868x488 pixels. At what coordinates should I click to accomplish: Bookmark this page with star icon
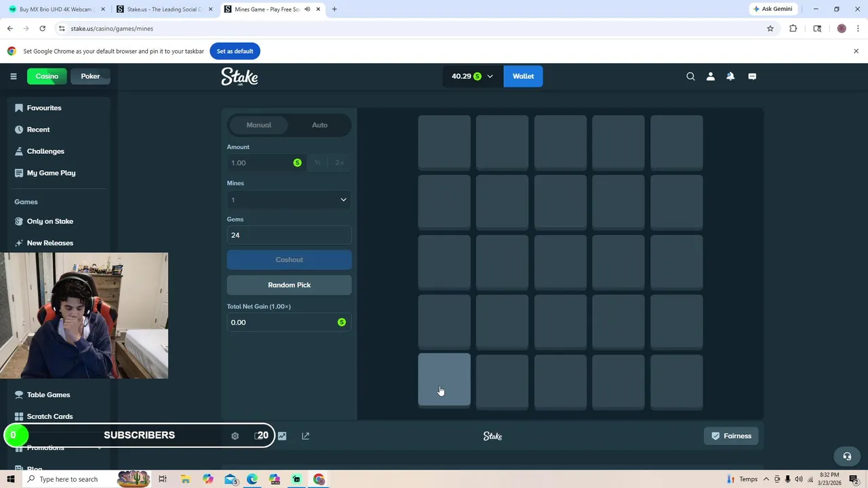770,28
